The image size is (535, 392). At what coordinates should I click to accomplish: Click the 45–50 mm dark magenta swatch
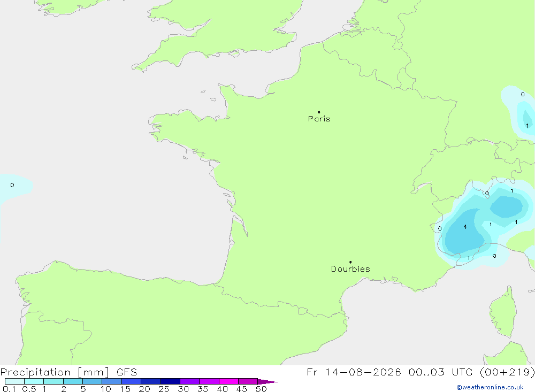pos(248,381)
